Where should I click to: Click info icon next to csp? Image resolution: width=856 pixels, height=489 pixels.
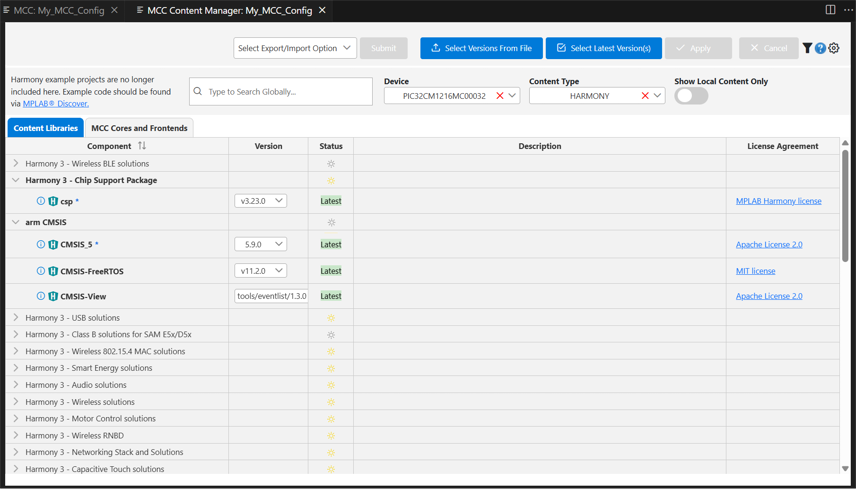pos(41,201)
